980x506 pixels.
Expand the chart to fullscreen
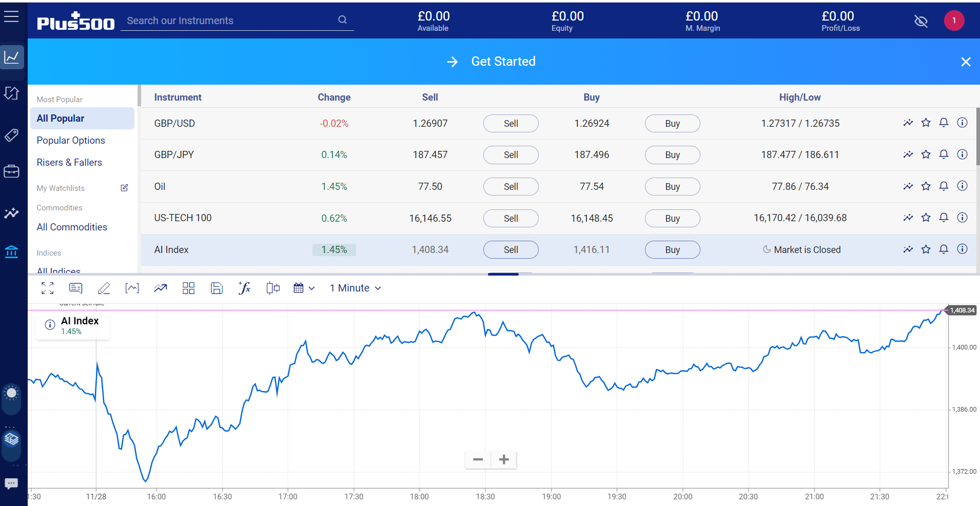pyautogui.click(x=47, y=288)
